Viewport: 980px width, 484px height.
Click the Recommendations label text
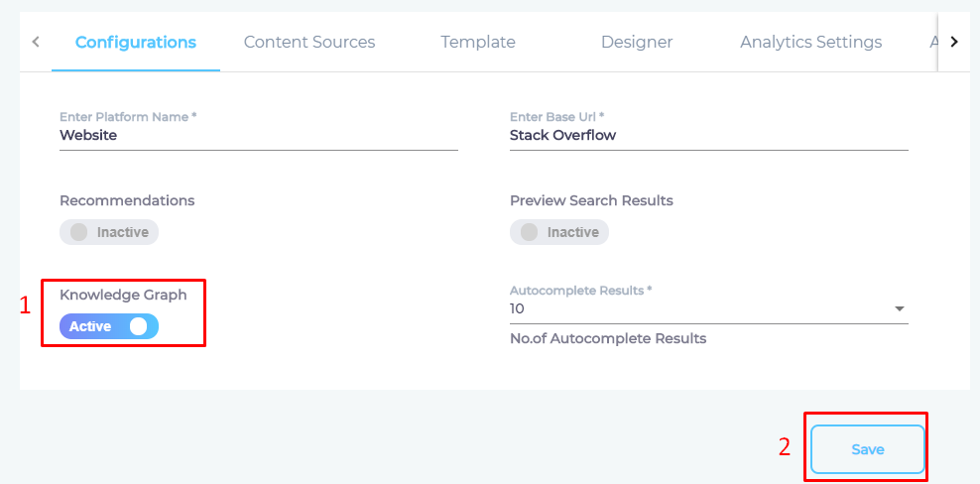click(127, 200)
